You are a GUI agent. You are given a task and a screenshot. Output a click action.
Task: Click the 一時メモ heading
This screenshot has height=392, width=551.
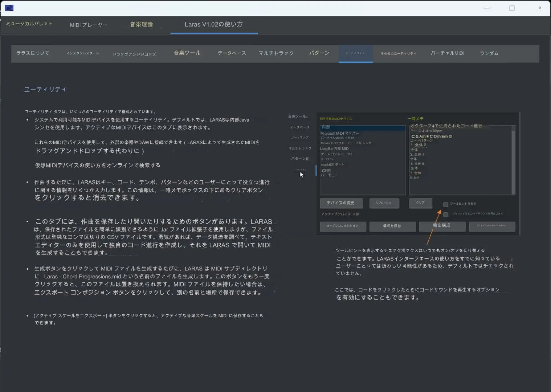click(x=416, y=119)
